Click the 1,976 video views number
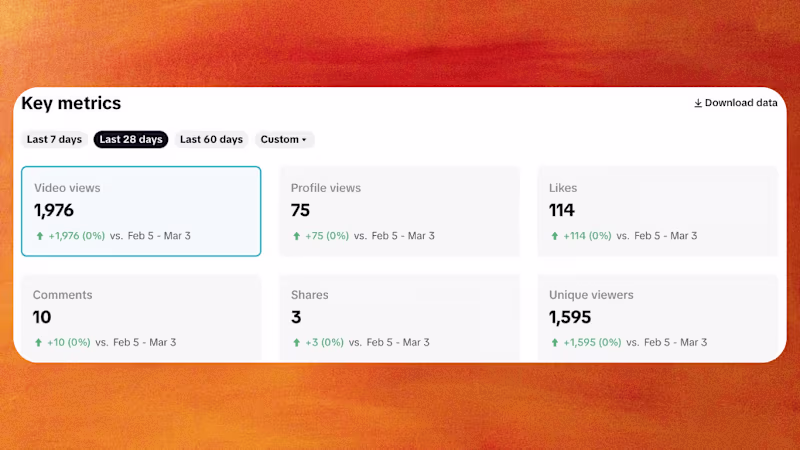 click(x=54, y=211)
